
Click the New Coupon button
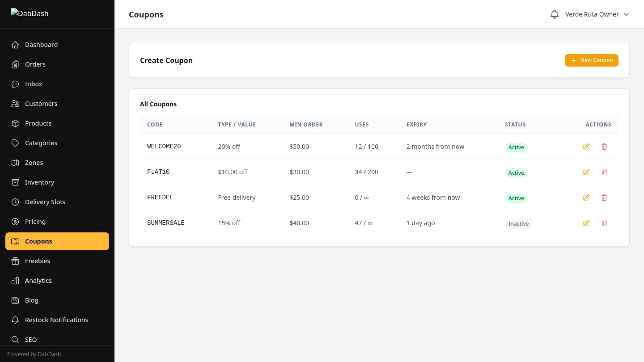[x=591, y=60]
